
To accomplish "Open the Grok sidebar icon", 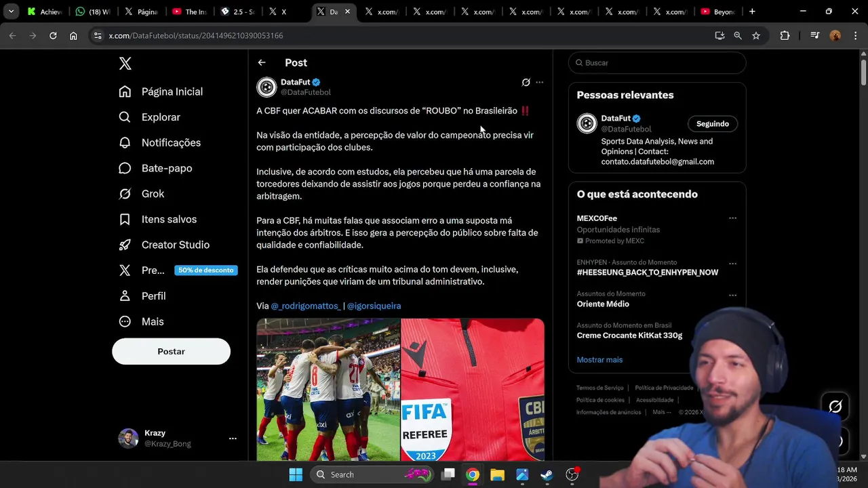I will pos(125,194).
